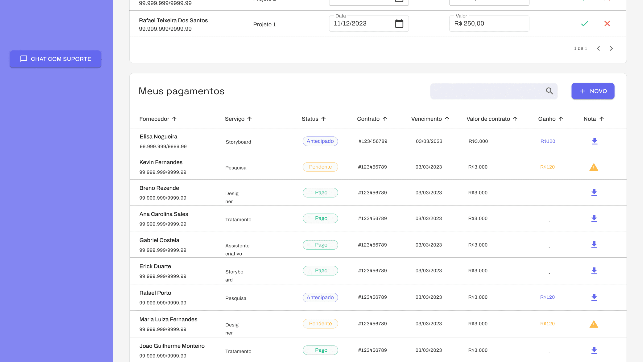Download nota for Rafael Porto
644x362 pixels.
(x=594, y=297)
